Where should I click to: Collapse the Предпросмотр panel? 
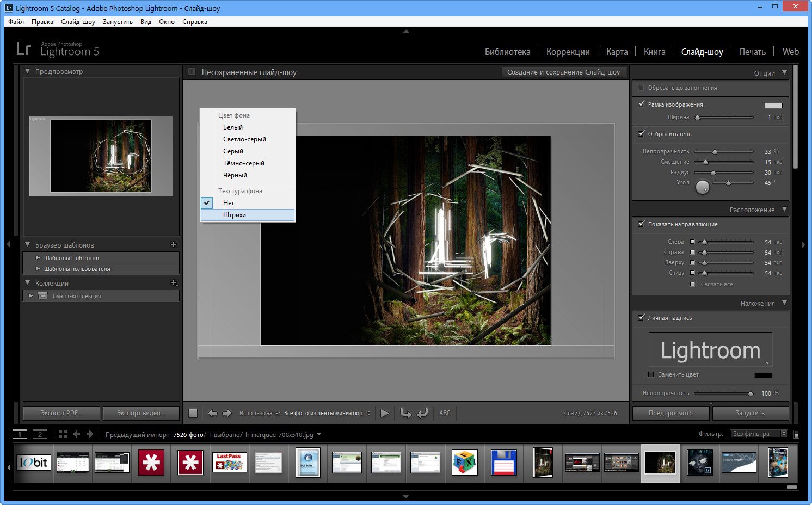pos(27,71)
